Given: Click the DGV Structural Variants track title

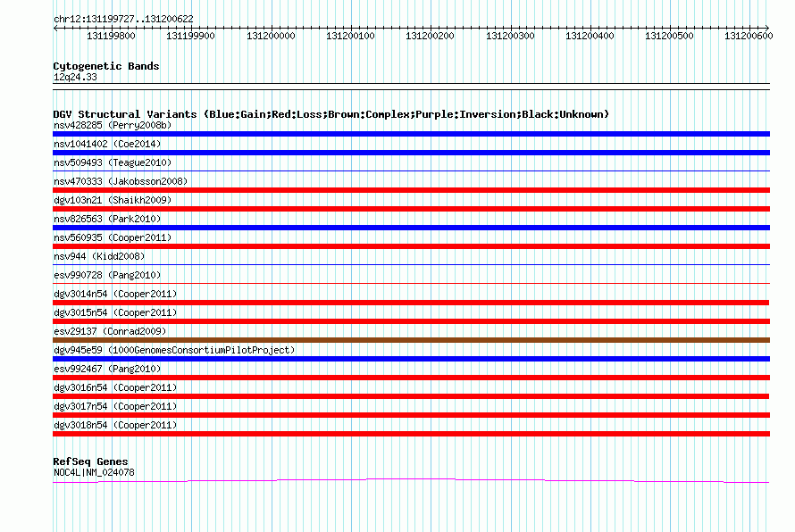Looking at the screenshot, I should pyautogui.click(x=331, y=114).
